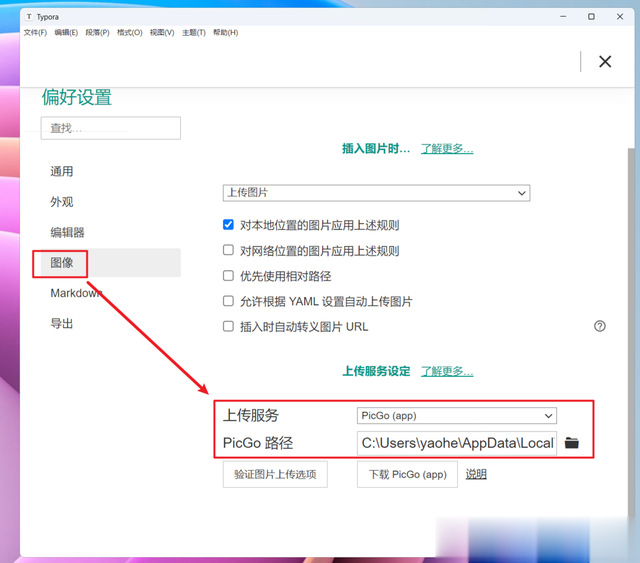Open the 帮助(H) menu
The image size is (640, 563).
(x=225, y=33)
